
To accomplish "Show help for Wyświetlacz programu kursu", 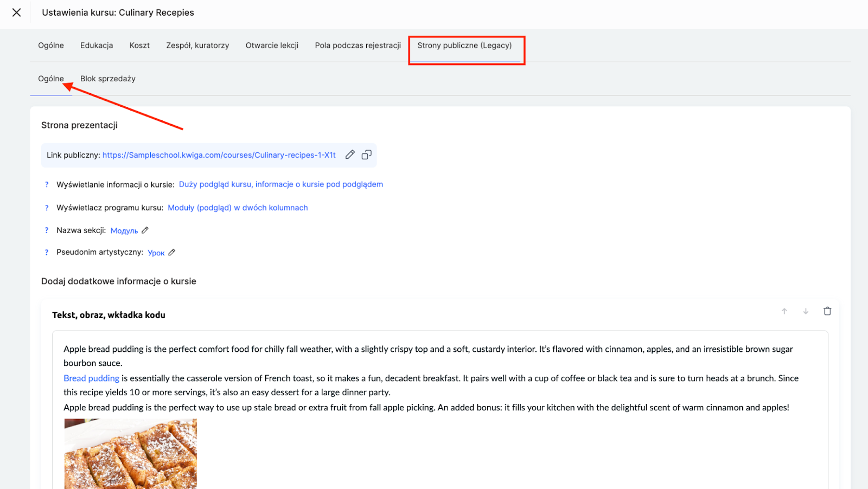I will (47, 208).
